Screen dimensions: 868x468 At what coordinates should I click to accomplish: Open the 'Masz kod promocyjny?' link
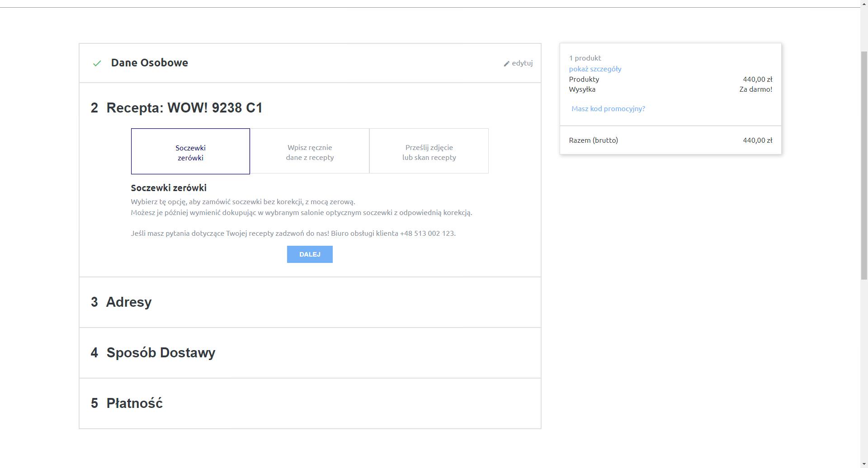tap(608, 109)
